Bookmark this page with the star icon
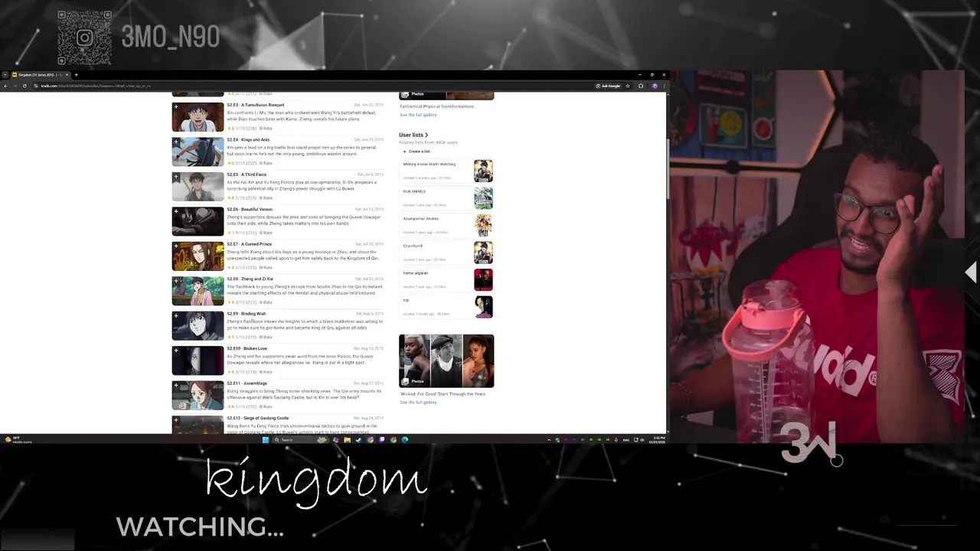The image size is (980, 551). [x=628, y=86]
